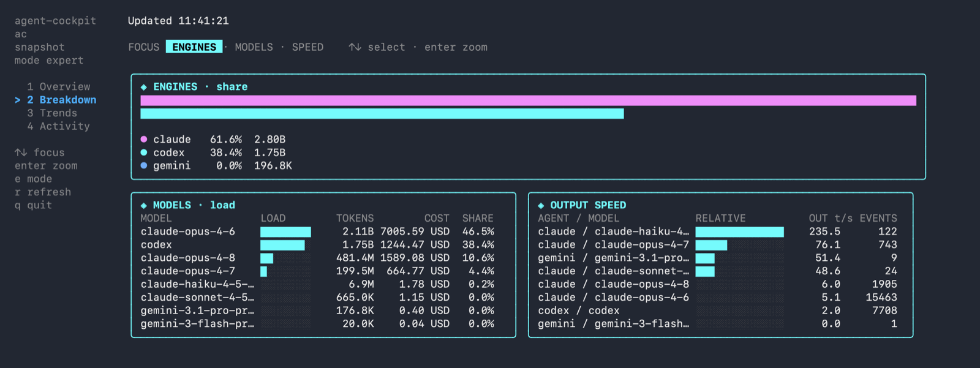Click the TOKENS column header
The image size is (980, 368).
coord(355,219)
